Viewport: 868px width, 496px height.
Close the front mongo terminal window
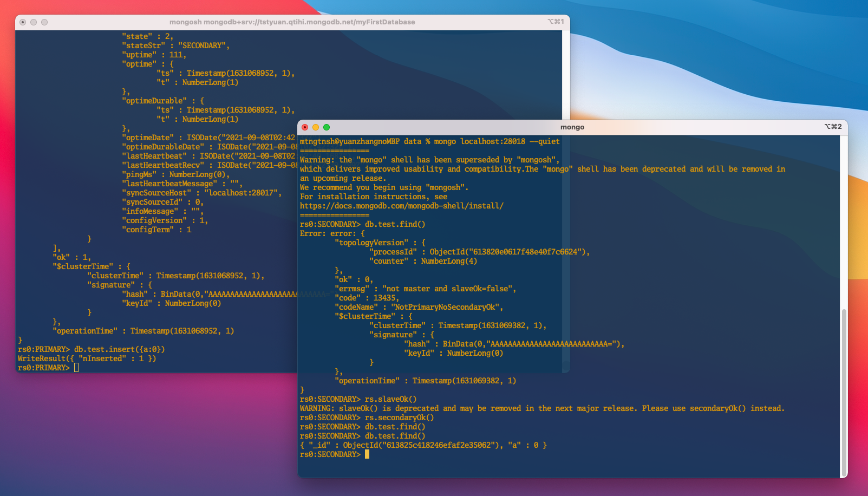(305, 127)
